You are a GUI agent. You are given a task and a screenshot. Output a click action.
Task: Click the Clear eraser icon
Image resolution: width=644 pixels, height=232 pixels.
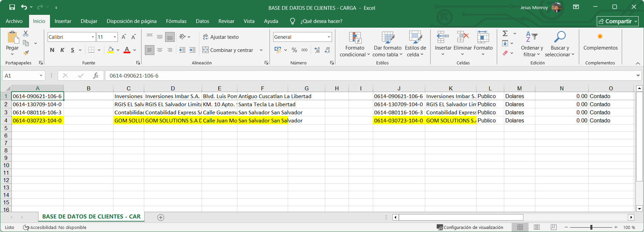pos(505,53)
